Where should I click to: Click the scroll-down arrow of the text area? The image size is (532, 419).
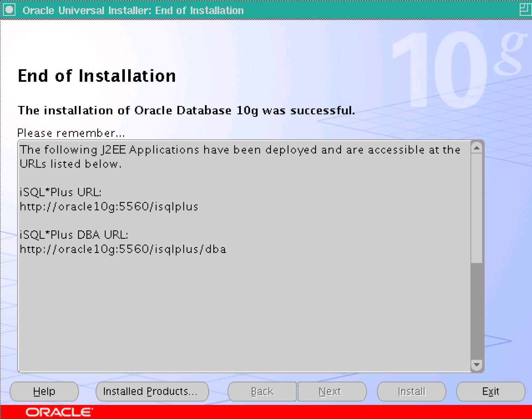(477, 365)
